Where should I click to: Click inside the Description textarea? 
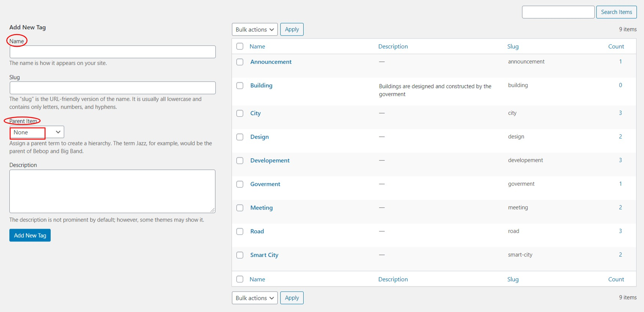[x=112, y=191]
